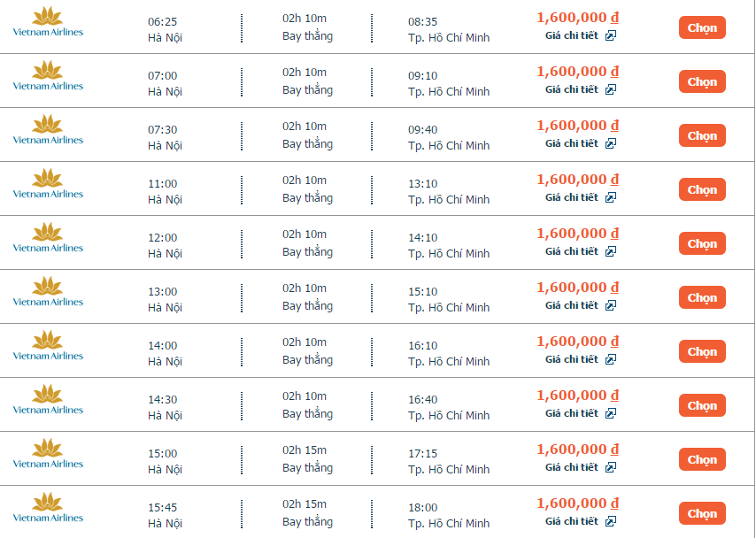View Giá chi tiết for 14:00 flight
756x538 pixels.
pos(572,359)
